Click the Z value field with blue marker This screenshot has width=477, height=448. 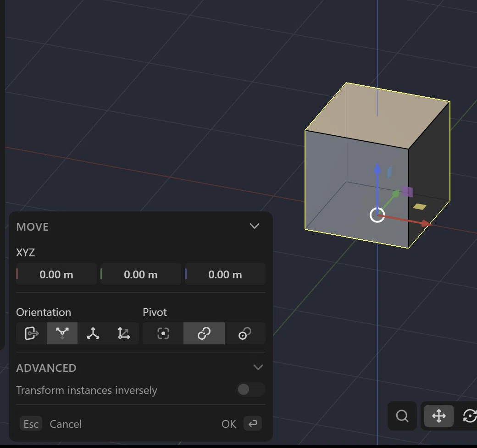click(225, 274)
